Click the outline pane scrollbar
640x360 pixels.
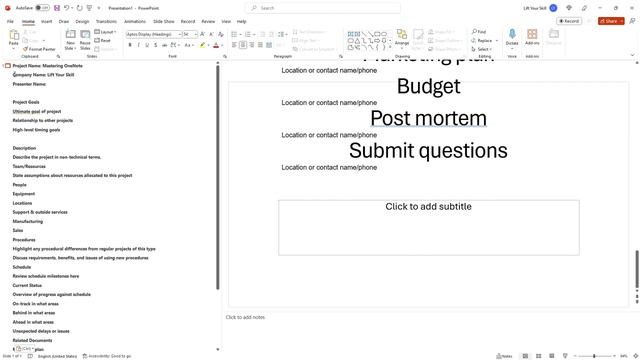(218, 178)
